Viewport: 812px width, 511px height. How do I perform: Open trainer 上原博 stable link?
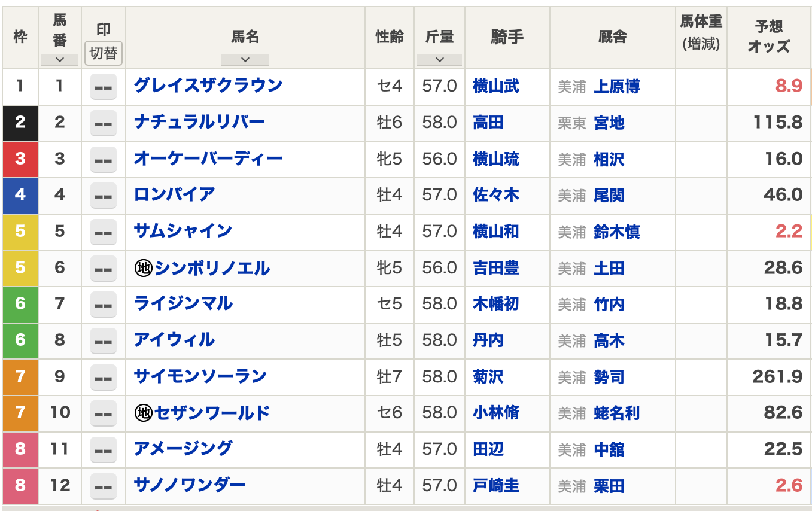(616, 87)
